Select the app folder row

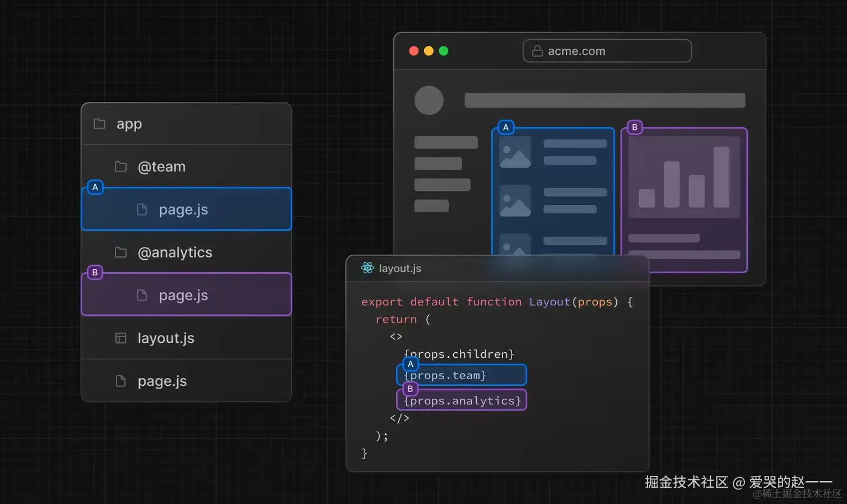click(187, 124)
